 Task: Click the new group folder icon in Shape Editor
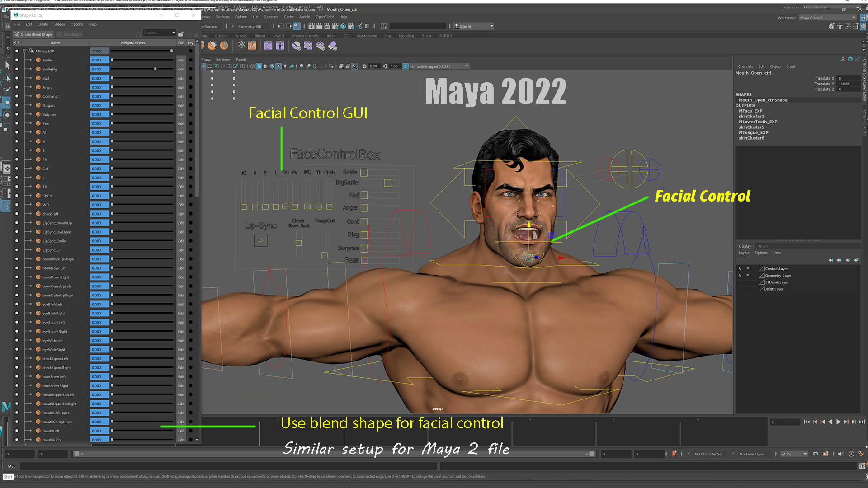point(181,34)
